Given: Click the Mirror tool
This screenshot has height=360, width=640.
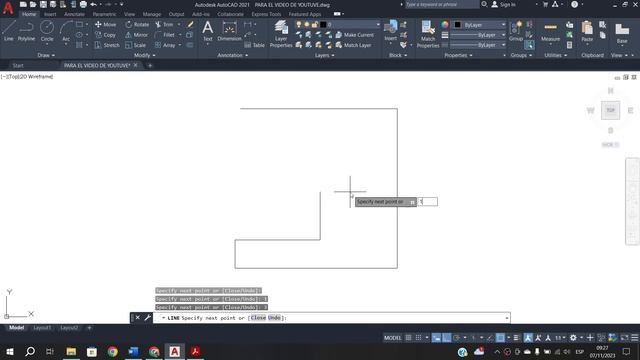Looking at the screenshot, I should tap(136, 35).
